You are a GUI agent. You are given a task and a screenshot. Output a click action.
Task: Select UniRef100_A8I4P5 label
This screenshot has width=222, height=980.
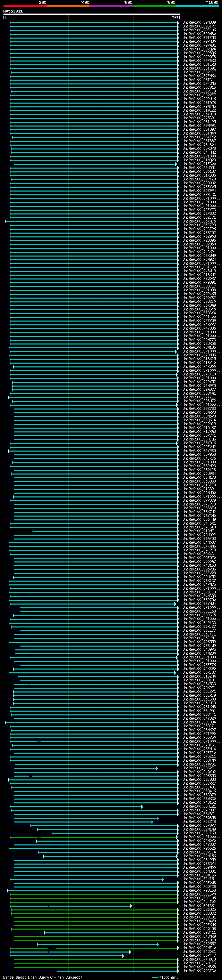tap(199, 122)
